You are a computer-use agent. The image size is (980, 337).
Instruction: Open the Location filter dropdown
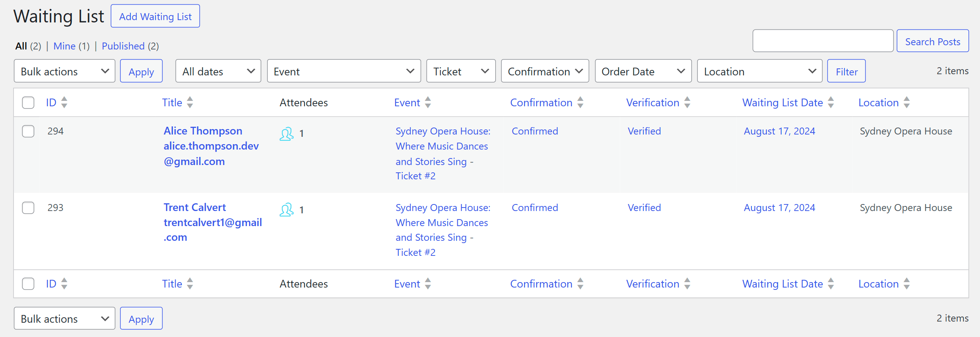[759, 71]
